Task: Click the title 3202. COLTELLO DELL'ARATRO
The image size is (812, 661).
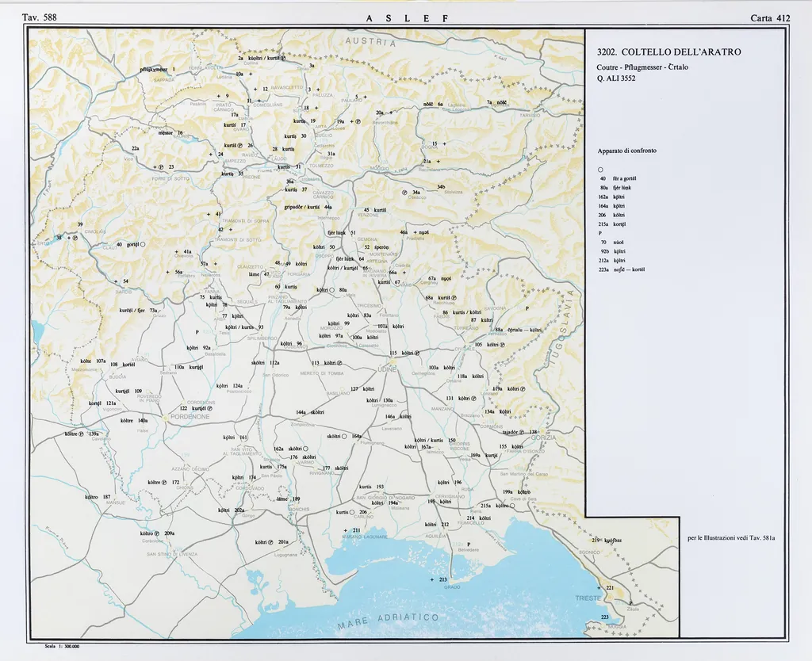Action: (668, 52)
